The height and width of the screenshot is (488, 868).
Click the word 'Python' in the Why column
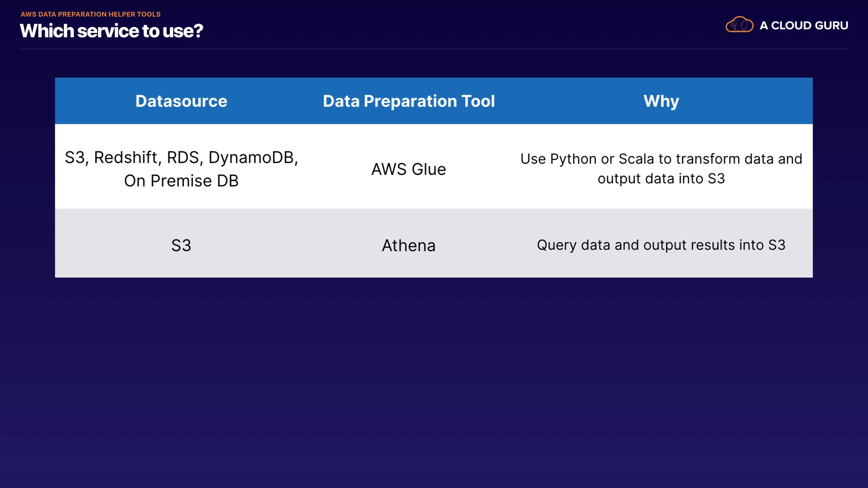pos(573,159)
